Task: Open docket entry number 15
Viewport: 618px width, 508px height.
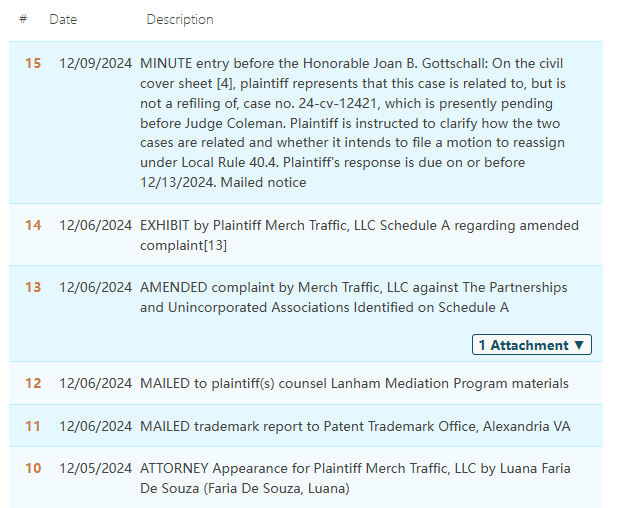Action: 33,64
